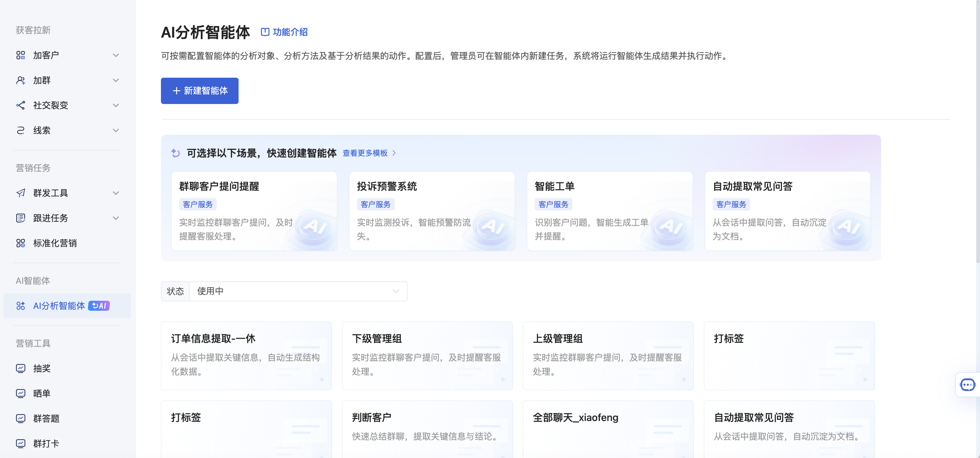
Task: Click the 群答题 chart icon
Action: 21,419
